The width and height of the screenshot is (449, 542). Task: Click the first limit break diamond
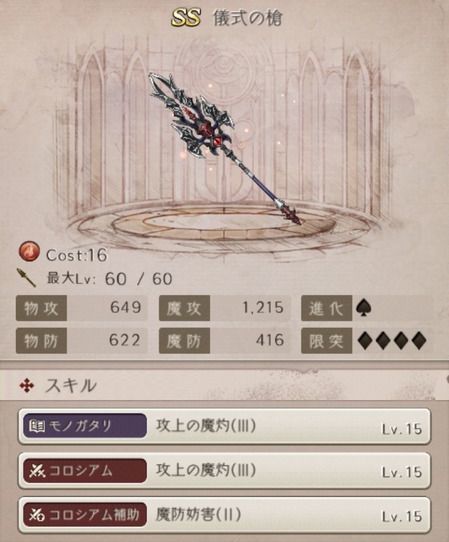pyautogui.click(x=366, y=340)
